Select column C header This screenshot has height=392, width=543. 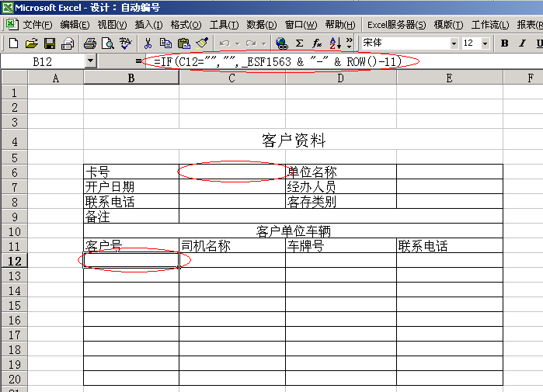[232, 78]
